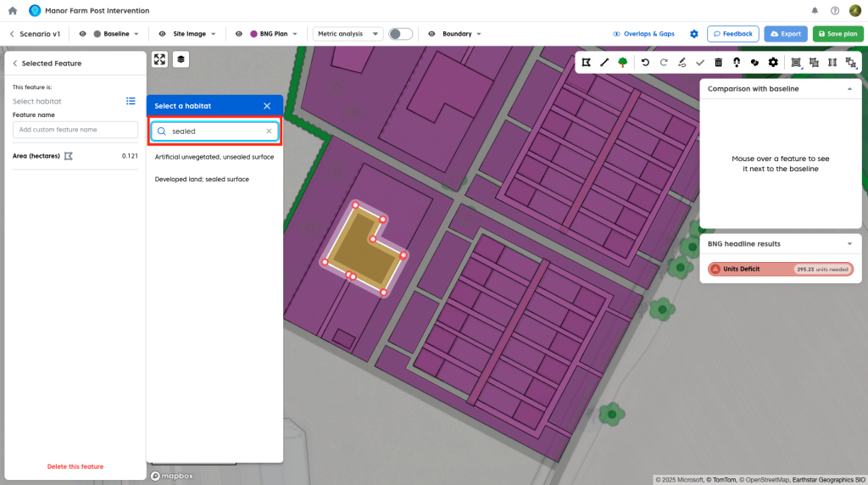Click the undo arrow icon
The height and width of the screenshot is (485, 868).
[x=645, y=62]
